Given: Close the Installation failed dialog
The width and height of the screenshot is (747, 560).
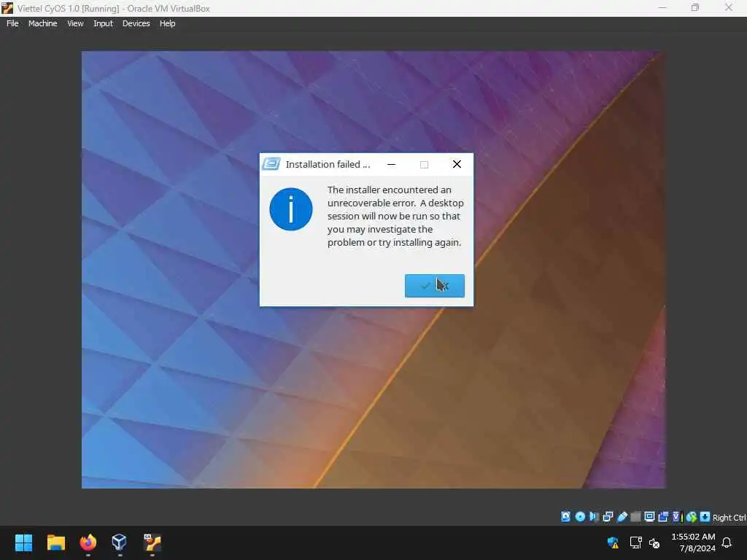Looking at the screenshot, I should 457,164.
